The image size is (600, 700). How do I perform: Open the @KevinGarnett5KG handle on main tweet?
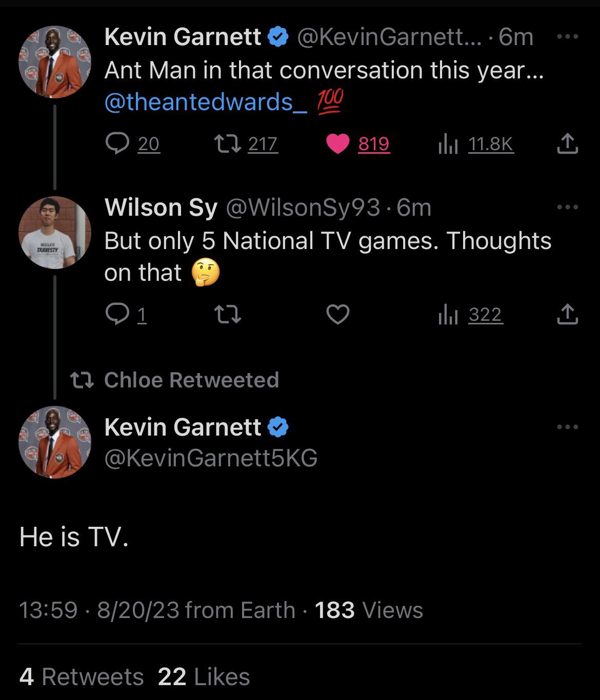pos(211,458)
